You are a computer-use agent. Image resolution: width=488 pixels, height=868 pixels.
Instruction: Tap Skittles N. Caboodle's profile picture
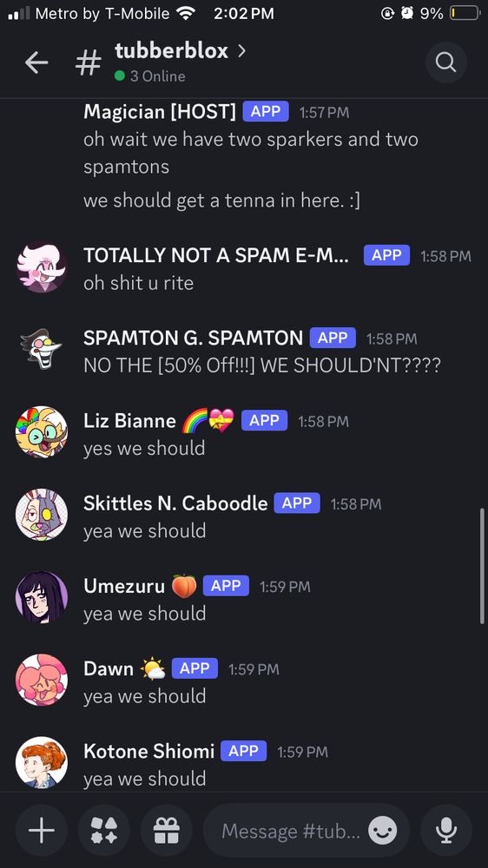point(42,514)
